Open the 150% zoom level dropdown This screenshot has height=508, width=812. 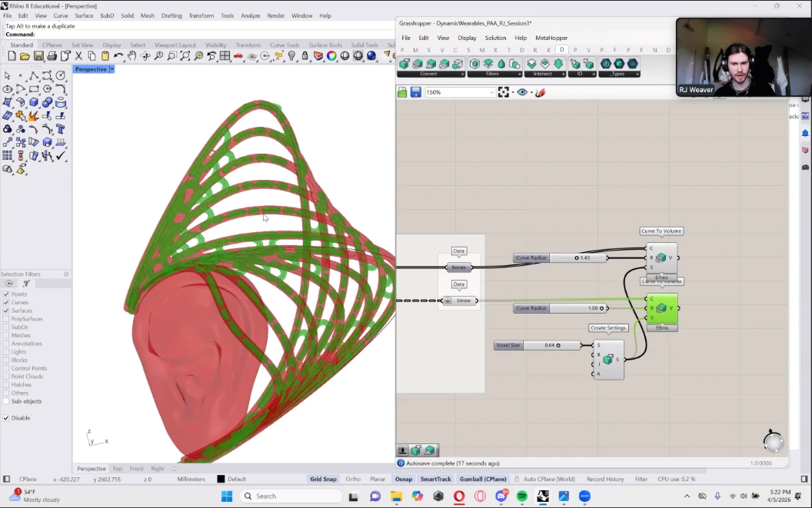tap(492, 92)
